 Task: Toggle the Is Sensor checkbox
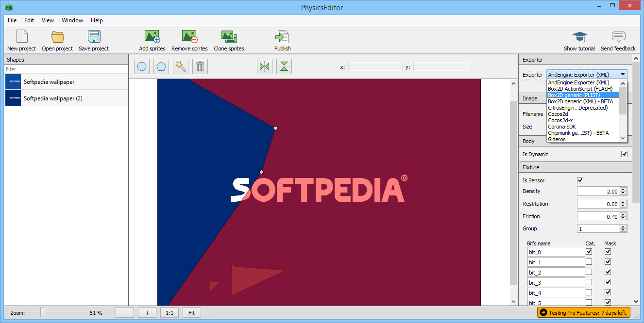click(580, 180)
